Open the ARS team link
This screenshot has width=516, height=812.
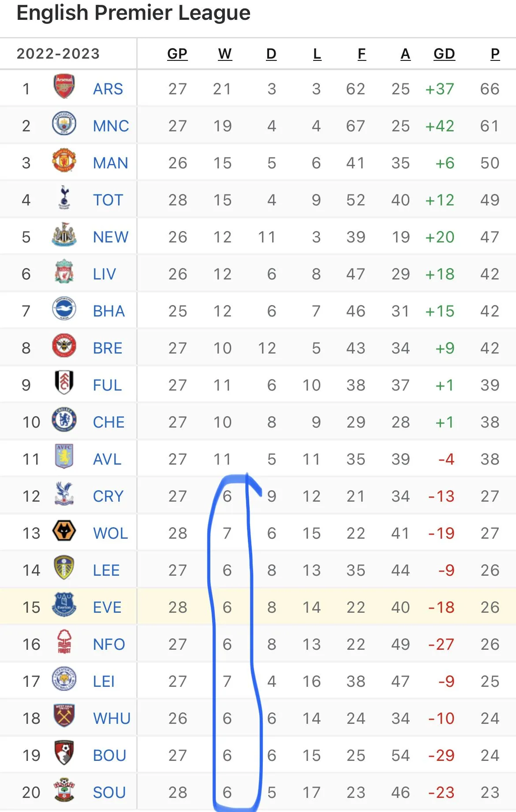pyautogui.click(x=108, y=89)
